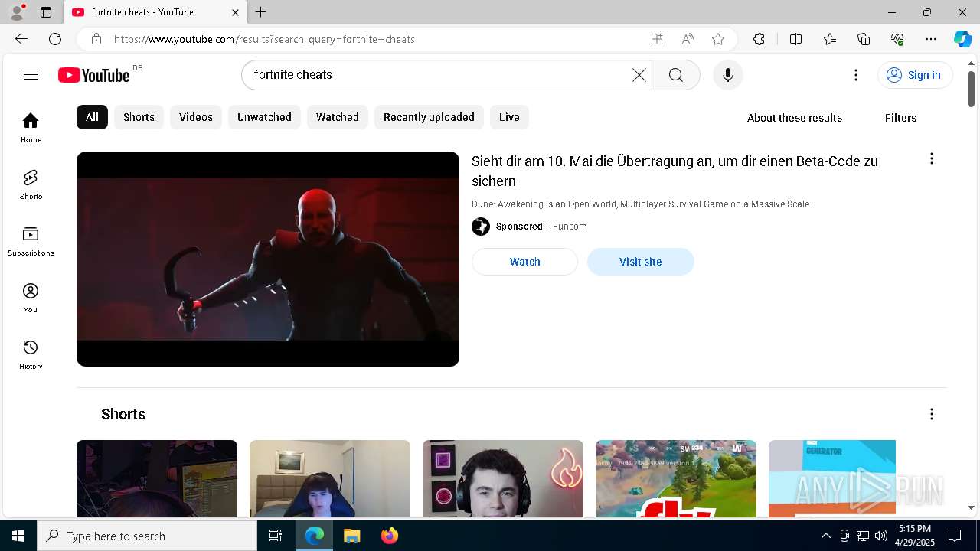Open Short with GENERATOR text
This screenshot has width=980, height=551.
click(832, 478)
